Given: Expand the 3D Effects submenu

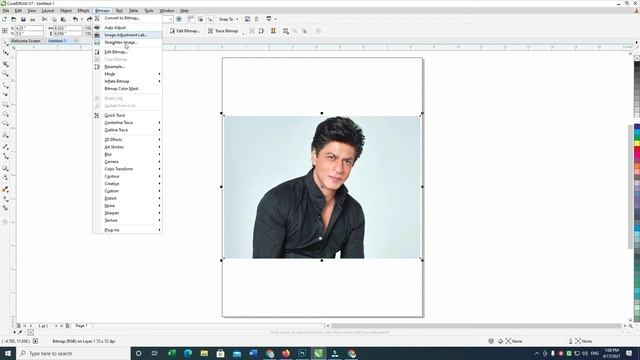Looking at the screenshot, I should pyautogui.click(x=127, y=140).
